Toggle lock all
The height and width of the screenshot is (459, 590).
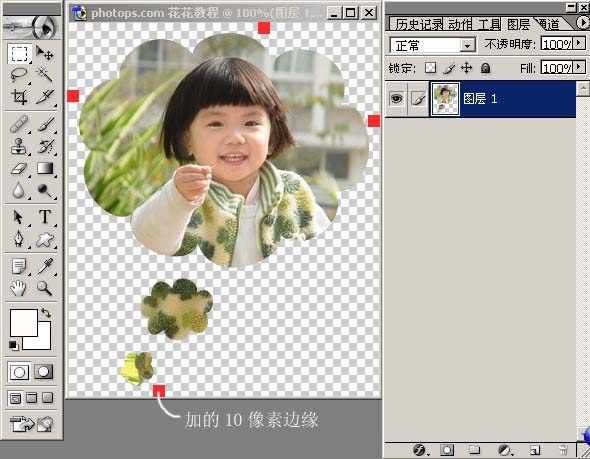(x=485, y=68)
